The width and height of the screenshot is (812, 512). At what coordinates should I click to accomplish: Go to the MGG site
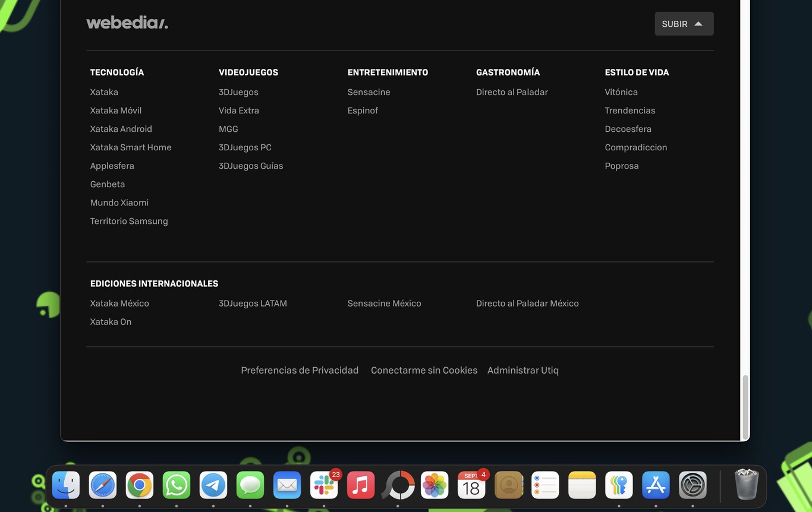(x=228, y=129)
